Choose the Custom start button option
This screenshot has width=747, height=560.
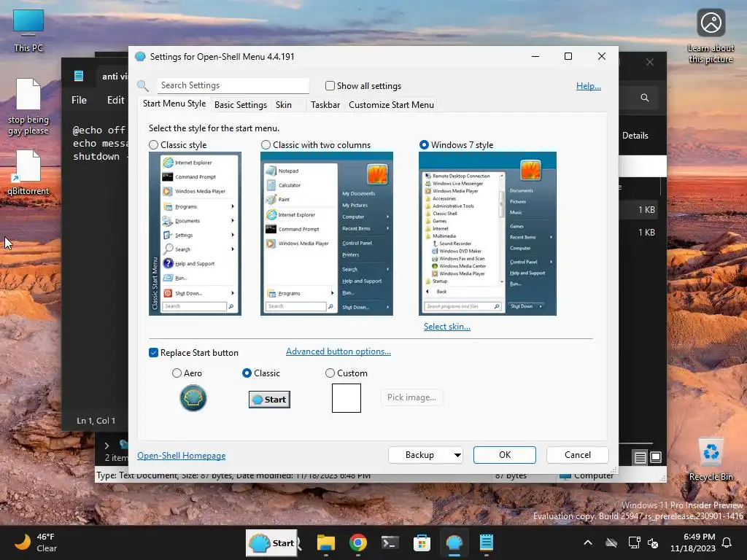pos(330,373)
